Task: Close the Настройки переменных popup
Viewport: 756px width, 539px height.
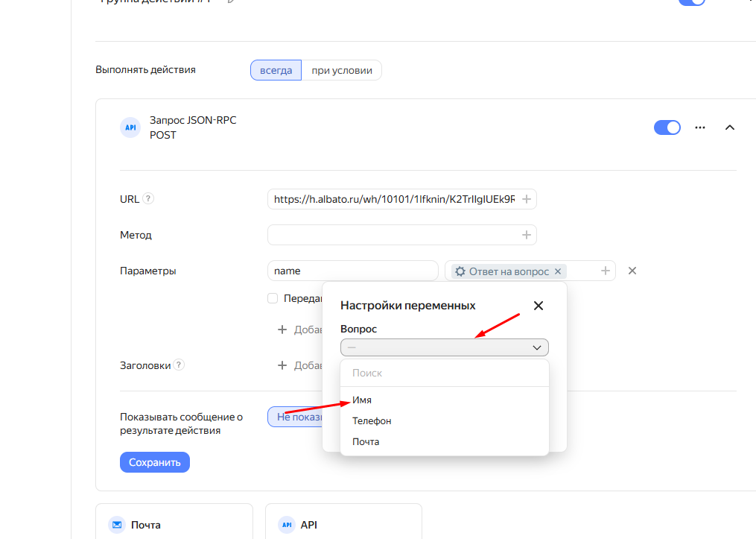Action: coord(539,306)
